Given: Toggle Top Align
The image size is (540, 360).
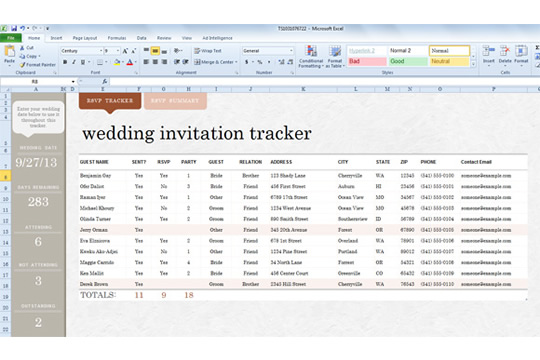Looking at the screenshot, I should click(x=146, y=51).
